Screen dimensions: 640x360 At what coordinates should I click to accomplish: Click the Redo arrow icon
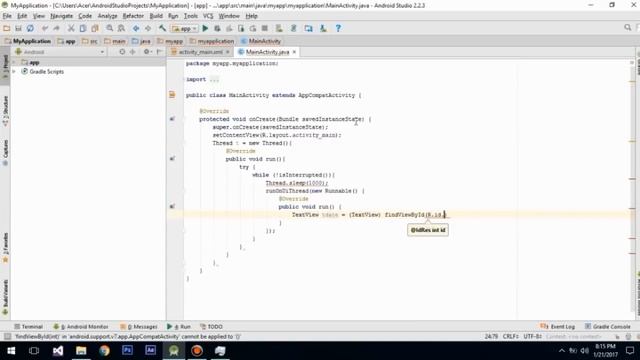click(57, 28)
